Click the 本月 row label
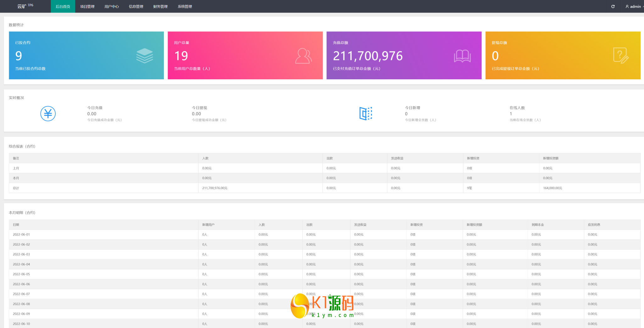644x328 pixels. pos(16,178)
